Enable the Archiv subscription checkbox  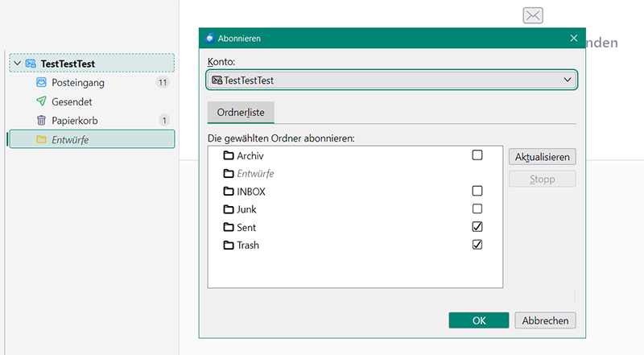point(477,155)
